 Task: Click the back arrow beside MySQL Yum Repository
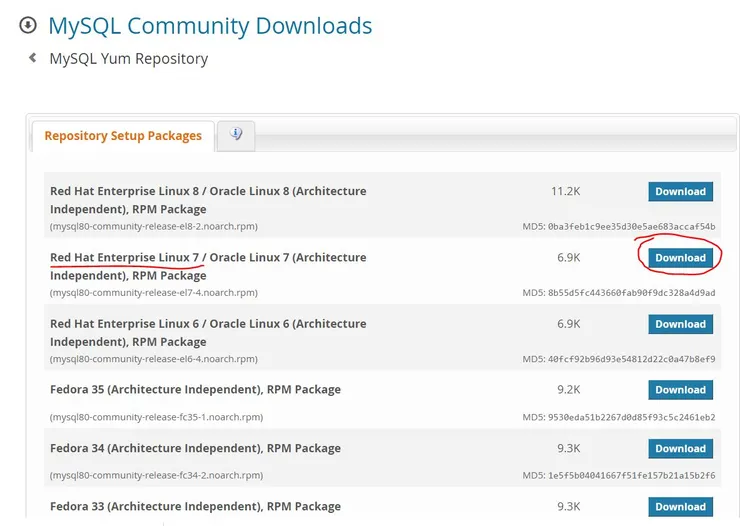coord(32,58)
